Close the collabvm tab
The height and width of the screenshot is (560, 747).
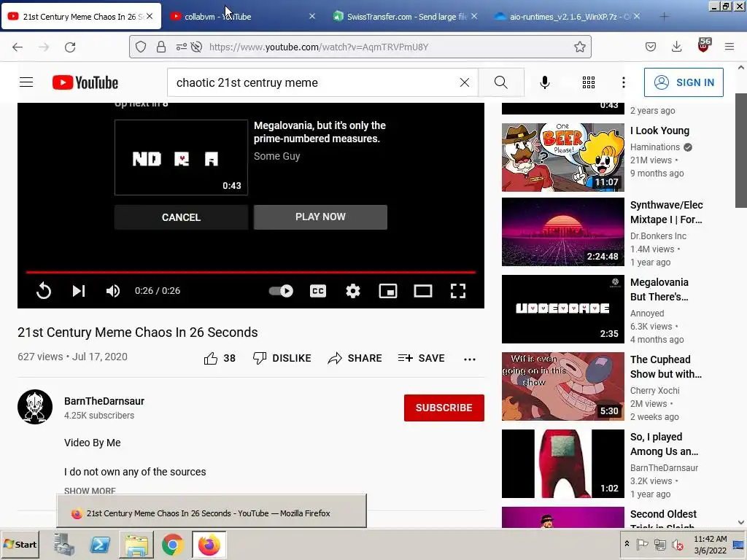(x=312, y=16)
